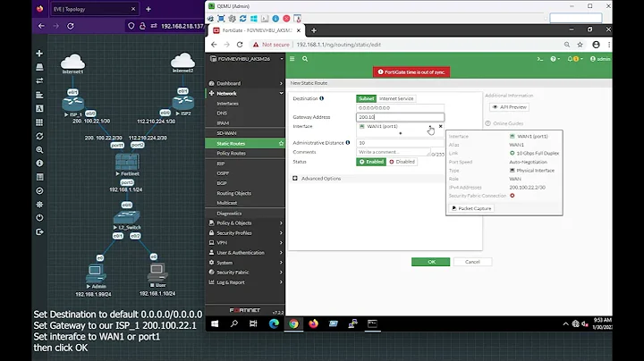Remove WAN1 (port1) interface selection
The height and width of the screenshot is (361, 644).
441,126
